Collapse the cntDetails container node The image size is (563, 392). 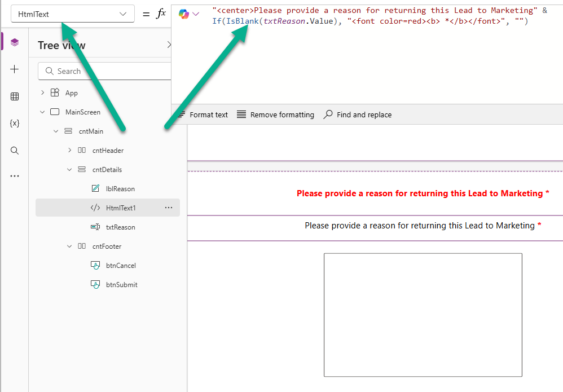click(69, 170)
